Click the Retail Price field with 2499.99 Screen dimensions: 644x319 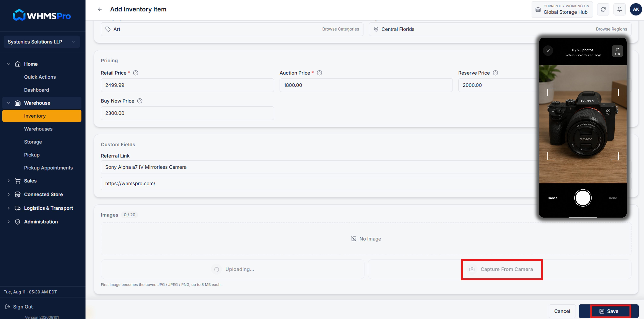pos(187,85)
